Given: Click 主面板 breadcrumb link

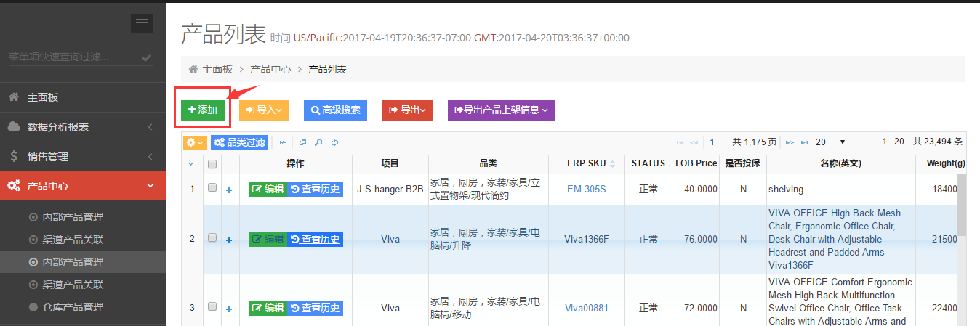Looking at the screenshot, I should click(x=217, y=69).
